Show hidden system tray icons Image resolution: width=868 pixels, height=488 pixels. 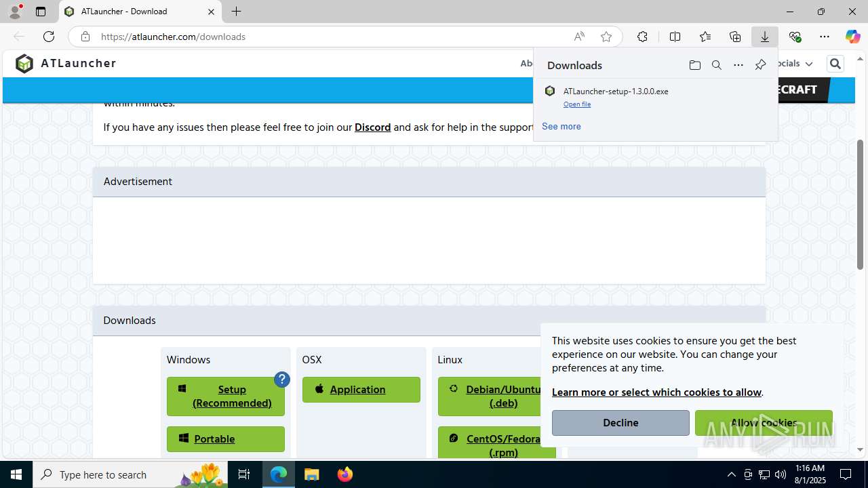click(x=731, y=474)
